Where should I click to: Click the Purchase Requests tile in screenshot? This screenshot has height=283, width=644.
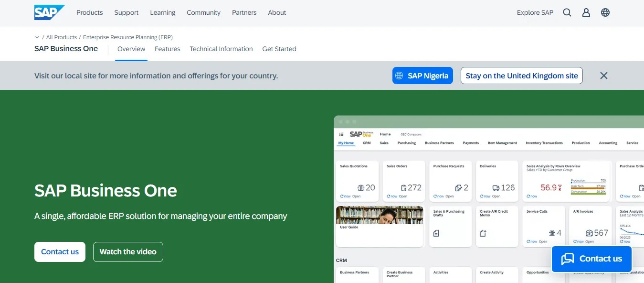coord(451,182)
